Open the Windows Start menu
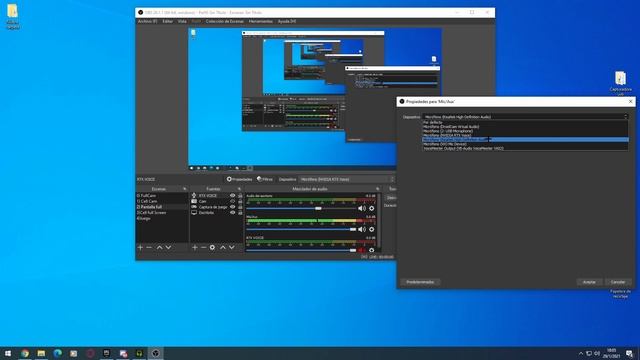 tap(8, 353)
